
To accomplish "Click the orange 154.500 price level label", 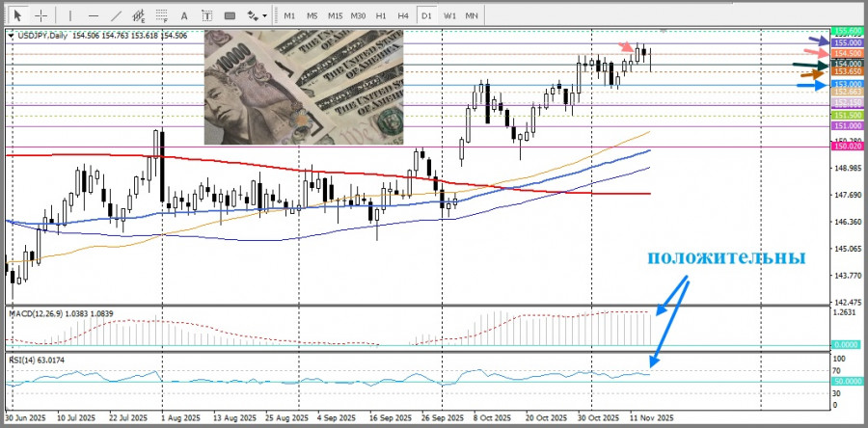I will 847,53.
